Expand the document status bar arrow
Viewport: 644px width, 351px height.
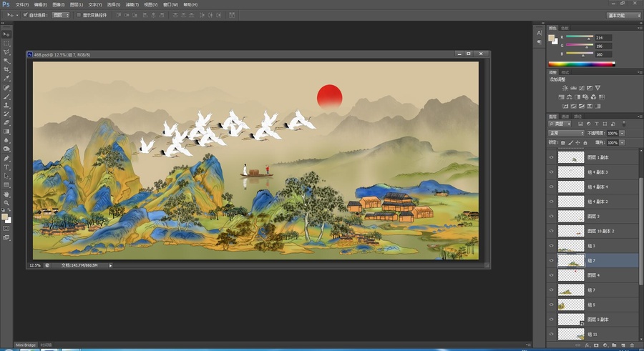click(x=110, y=266)
